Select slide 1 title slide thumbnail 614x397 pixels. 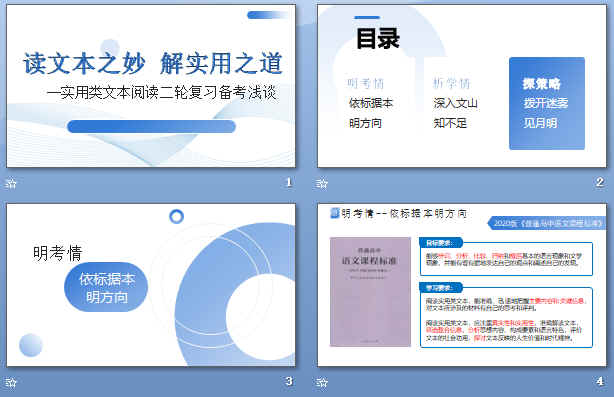(151, 86)
